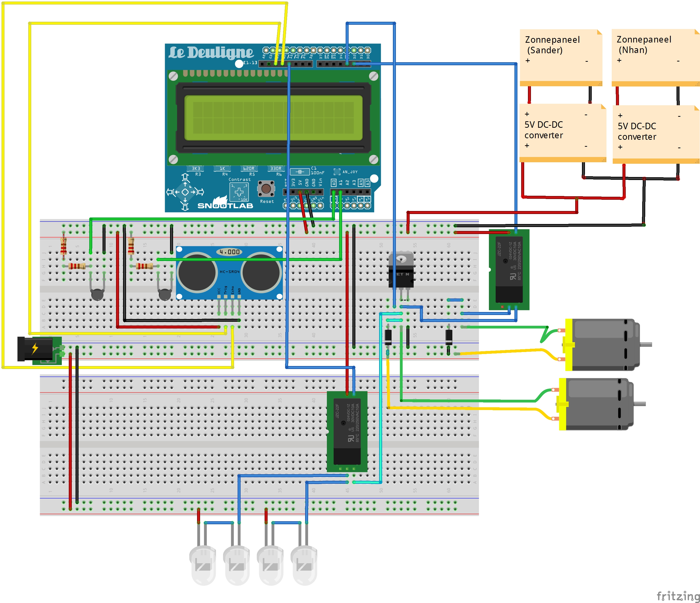The width and height of the screenshot is (700, 603).
Task: Click the horizontal resistor nearest the HC-SR04
Action: tap(145, 266)
